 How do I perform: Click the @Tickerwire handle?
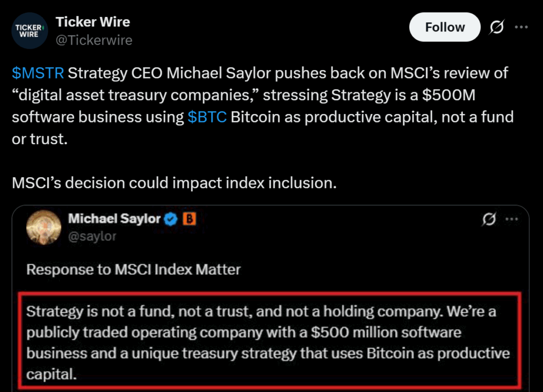click(x=94, y=40)
